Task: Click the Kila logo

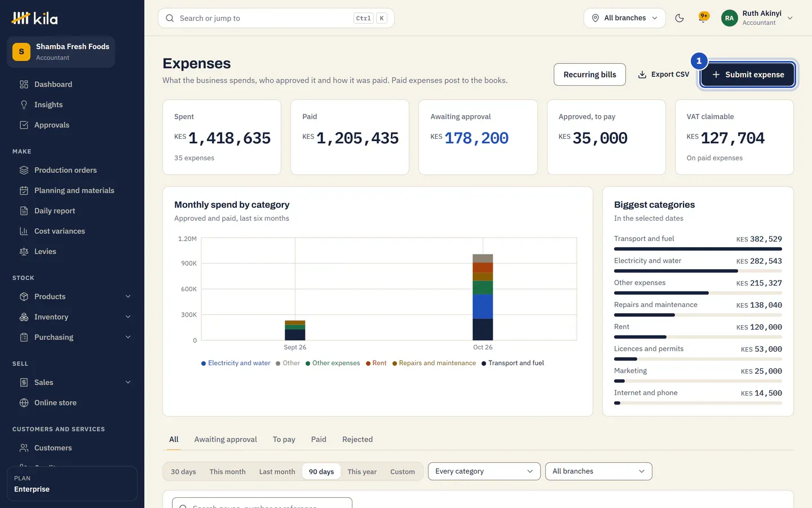Action: point(34,18)
